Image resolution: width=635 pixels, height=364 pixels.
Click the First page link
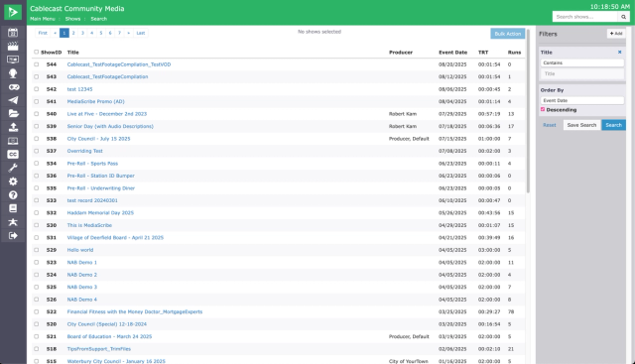[x=43, y=33]
